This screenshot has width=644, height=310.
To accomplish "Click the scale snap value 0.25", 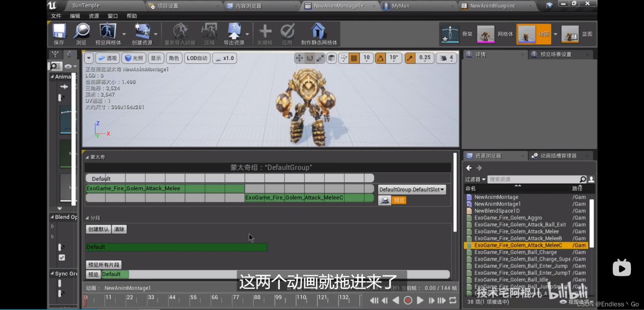I will click(x=425, y=58).
